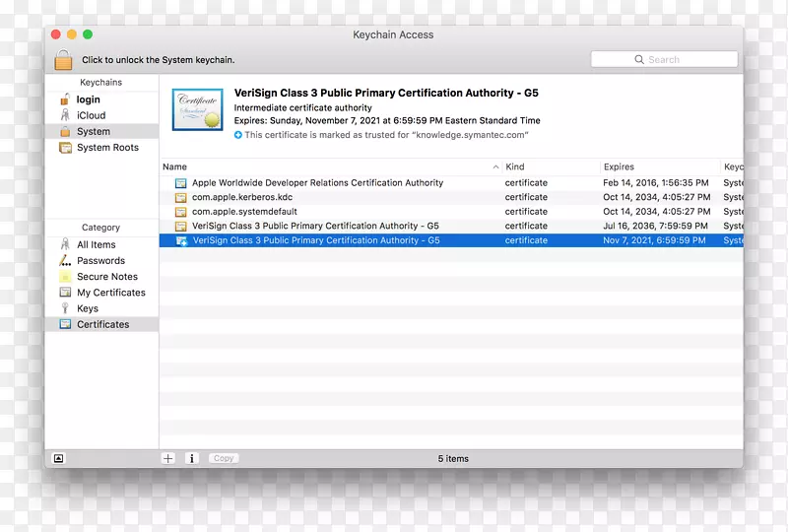Select Apple Worldwide Developer Relations certificate
The image size is (788, 532).
pyautogui.click(x=317, y=183)
